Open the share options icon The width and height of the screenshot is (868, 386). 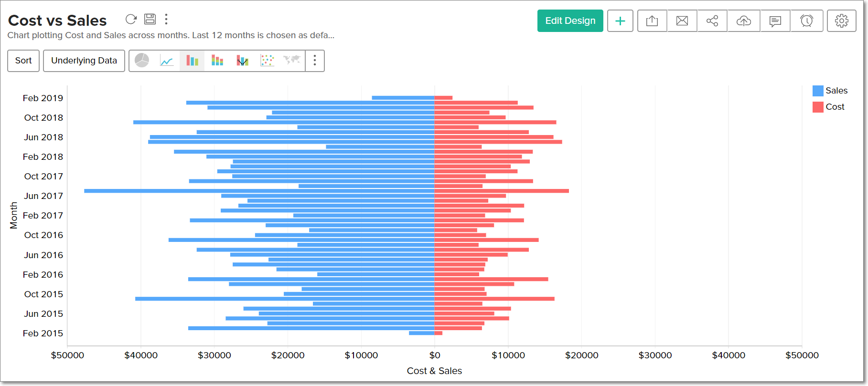point(712,21)
